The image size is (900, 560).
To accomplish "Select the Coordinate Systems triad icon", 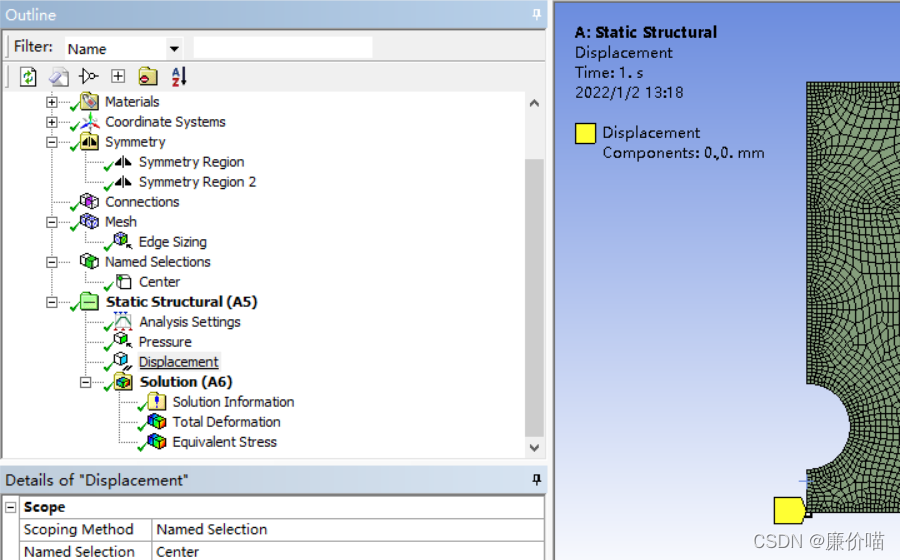I will click(90, 122).
